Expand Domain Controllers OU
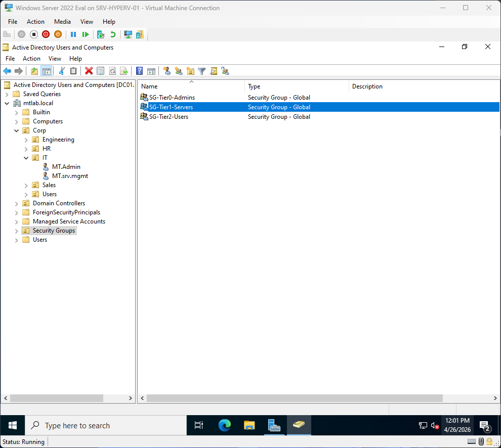 16,203
